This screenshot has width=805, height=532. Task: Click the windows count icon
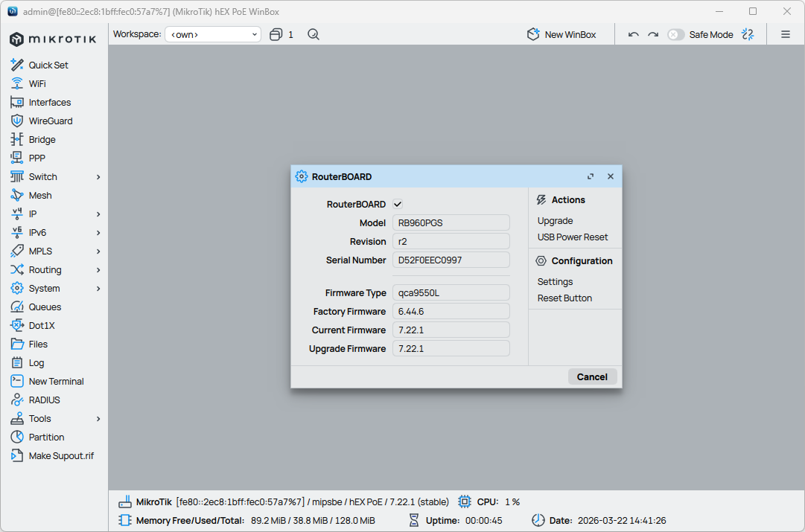click(276, 34)
